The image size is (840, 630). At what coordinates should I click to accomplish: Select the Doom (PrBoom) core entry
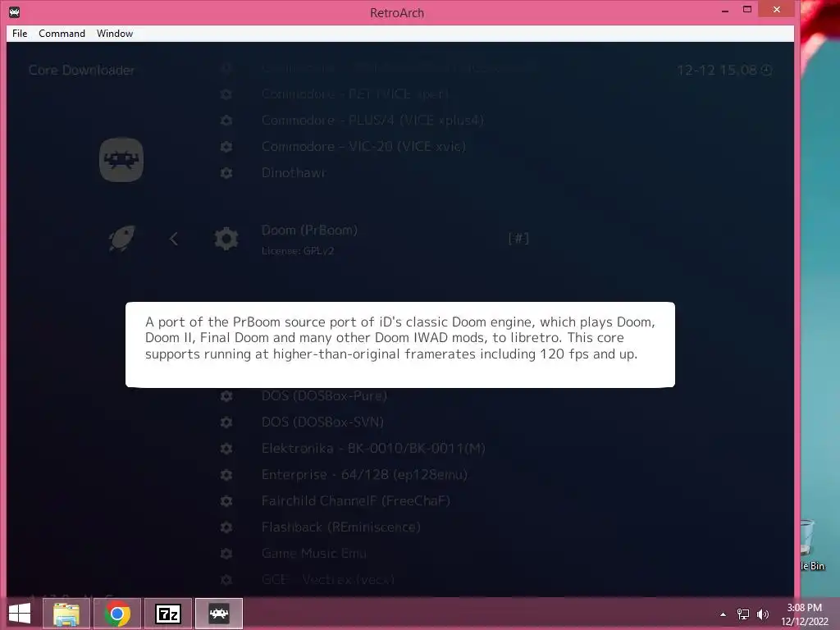click(309, 231)
